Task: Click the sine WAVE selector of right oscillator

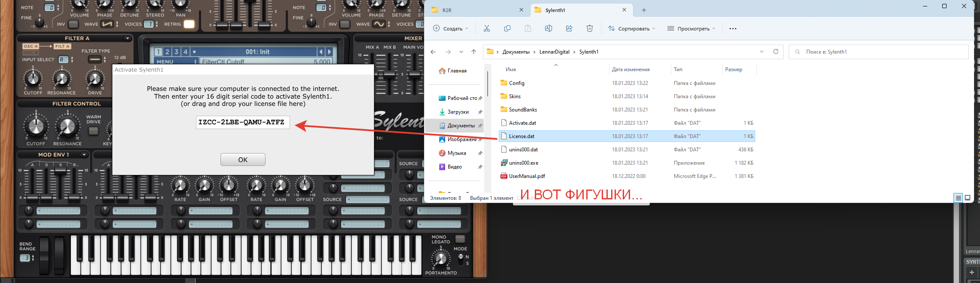Action: [x=380, y=24]
